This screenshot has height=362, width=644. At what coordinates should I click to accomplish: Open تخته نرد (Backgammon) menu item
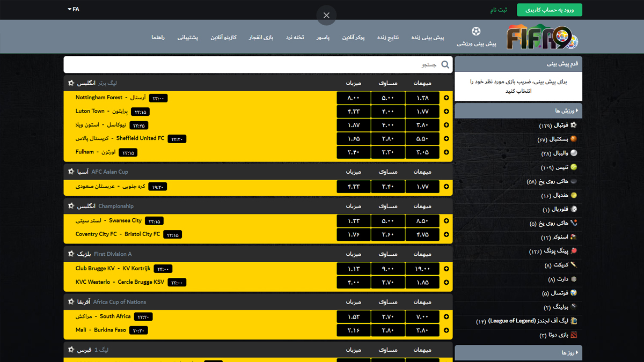[295, 38]
